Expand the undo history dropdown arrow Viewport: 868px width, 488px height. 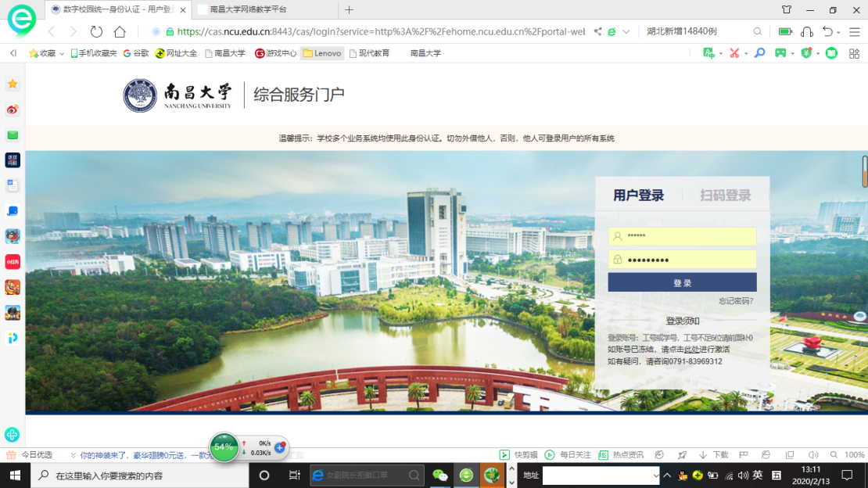point(838,32)
